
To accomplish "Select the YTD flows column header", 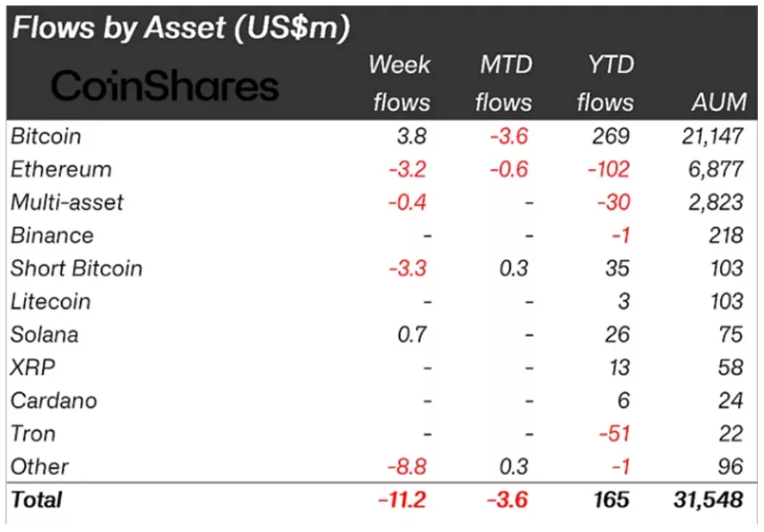I will point(604,84).
